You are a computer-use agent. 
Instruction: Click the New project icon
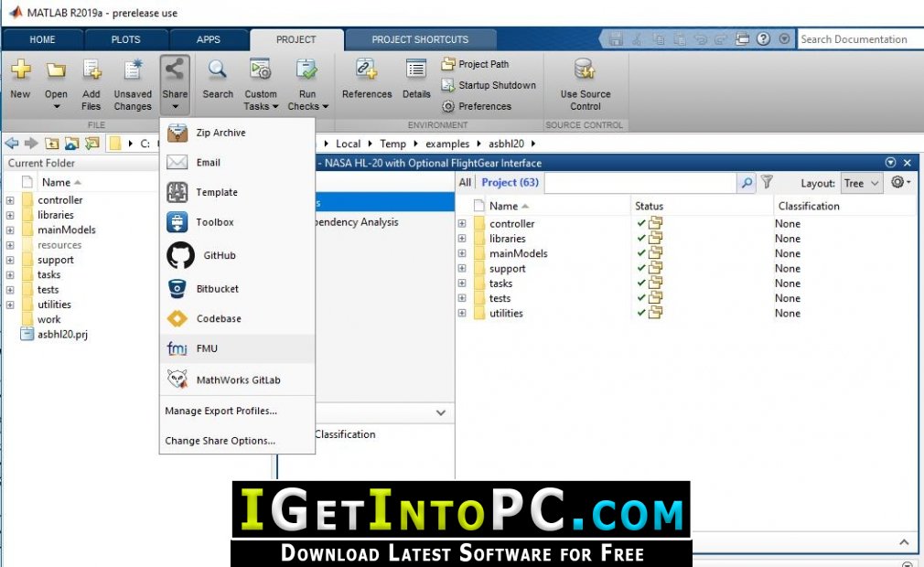20,70
